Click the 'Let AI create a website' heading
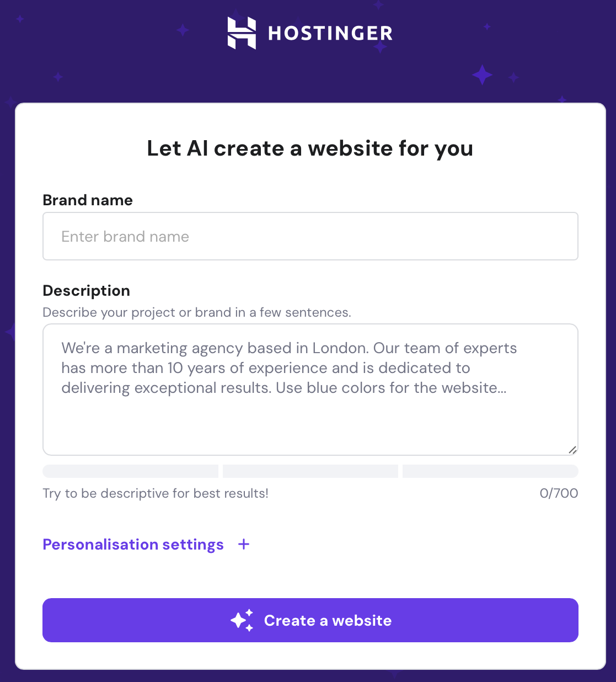Image resolution: width=616 pixels, height=682 pixels. pyautogui.click(x=309, y=148)
